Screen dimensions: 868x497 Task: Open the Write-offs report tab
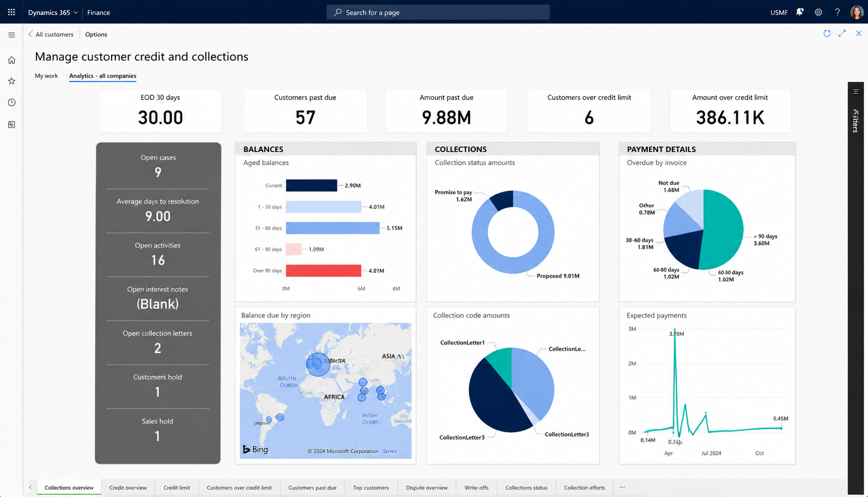(476, 488)
